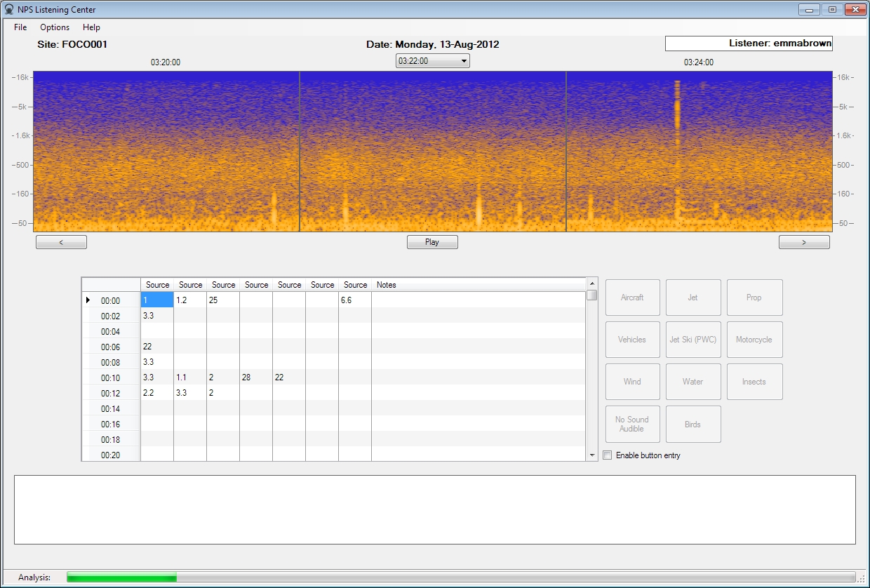Select the 00:10 row header
This screenshot has height=588, width=870.
(111, 377)
